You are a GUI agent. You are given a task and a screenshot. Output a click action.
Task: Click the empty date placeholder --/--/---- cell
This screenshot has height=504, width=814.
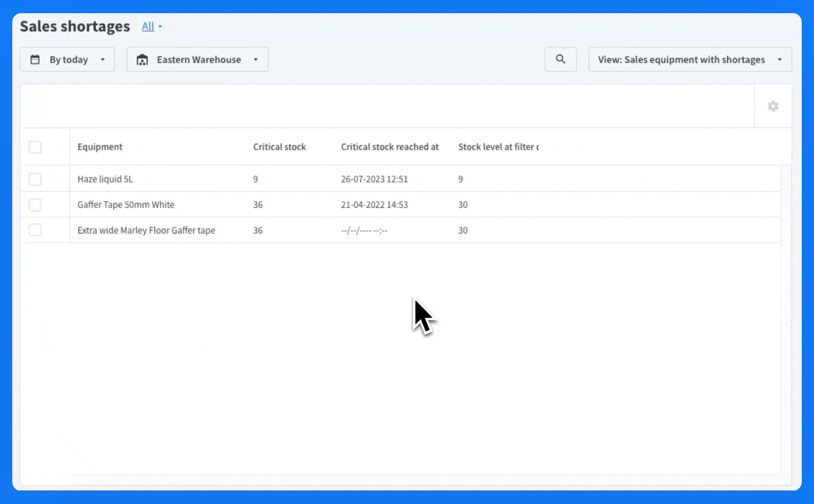[x=364, y=231]
